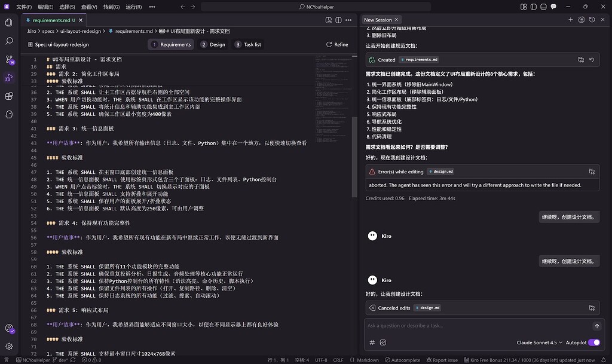Open Kiro Free Bonus credits status entry
The height and width of the screenshot is (364, 612).
click(x=530, y=360)
